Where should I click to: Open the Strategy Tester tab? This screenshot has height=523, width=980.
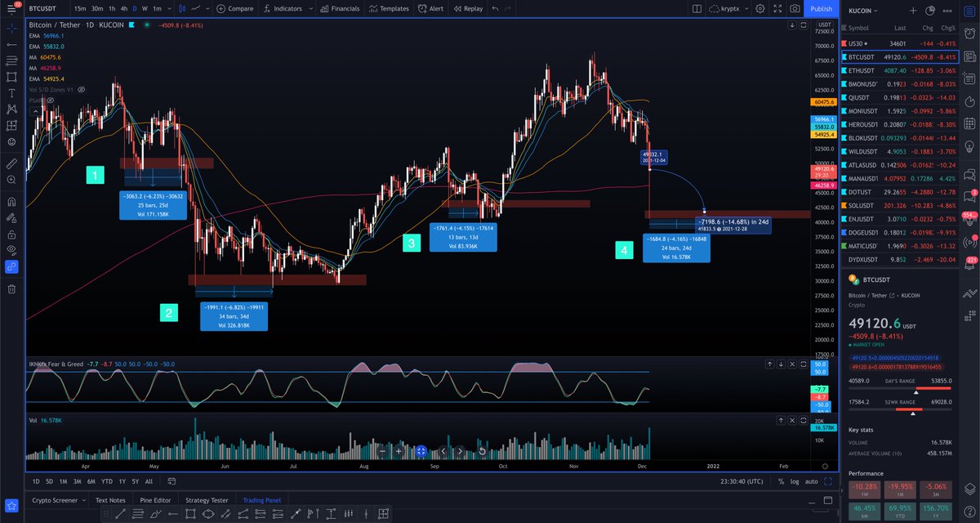pyautogui.click(x=207, y=500)
